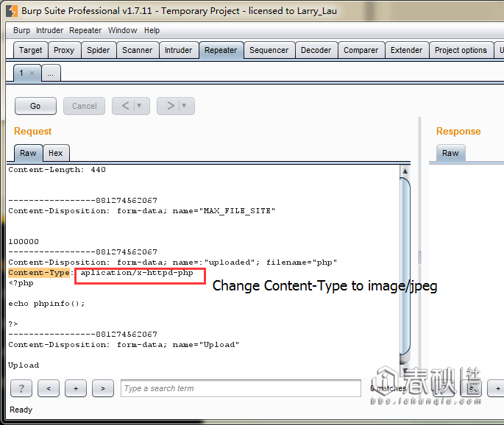Send the request with Go
Viewport: 504px width, 425px height.
[35, 106]
